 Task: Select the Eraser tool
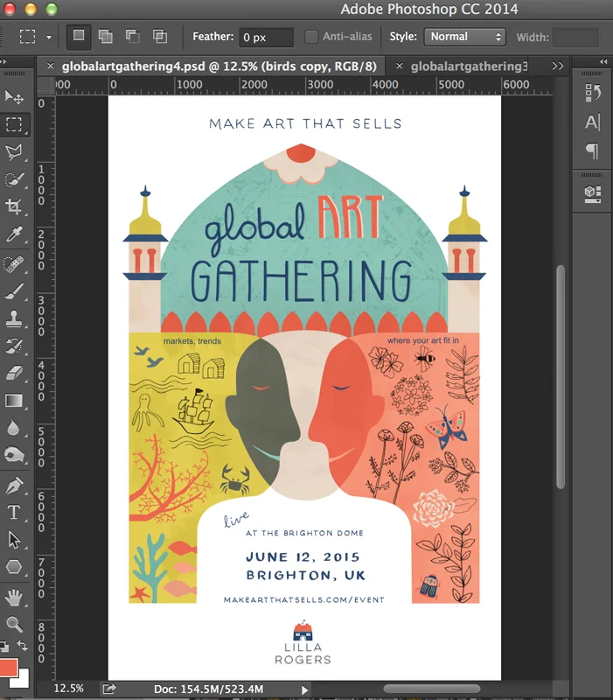[14, 374]
